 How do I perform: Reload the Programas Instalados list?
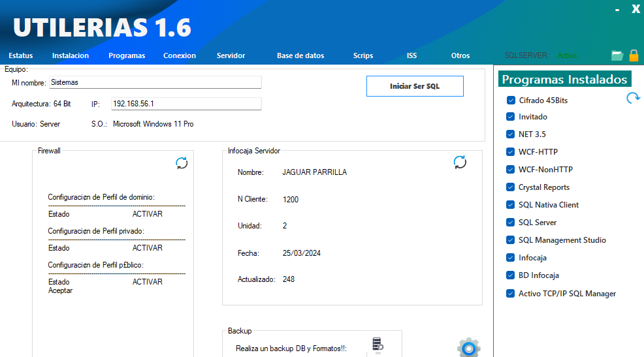click(632, 99)
